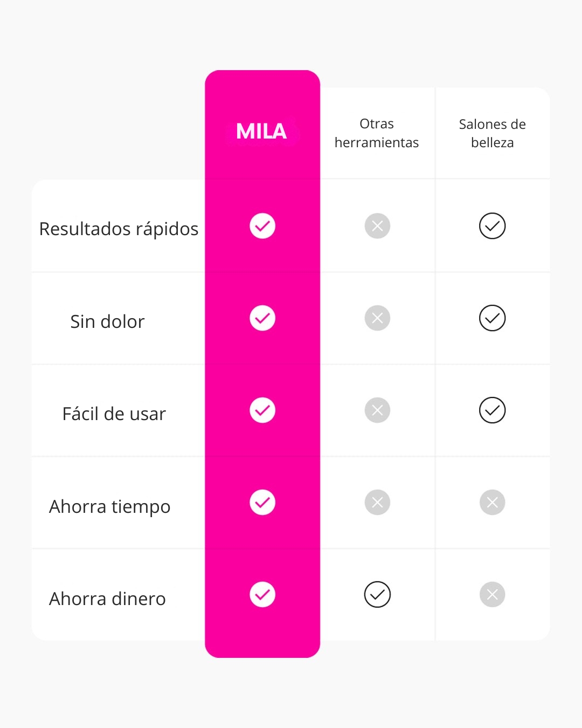
Task: Click the MILA checkmark for Sin dolor
Action: pyautogui.click(x=262, y=318)
